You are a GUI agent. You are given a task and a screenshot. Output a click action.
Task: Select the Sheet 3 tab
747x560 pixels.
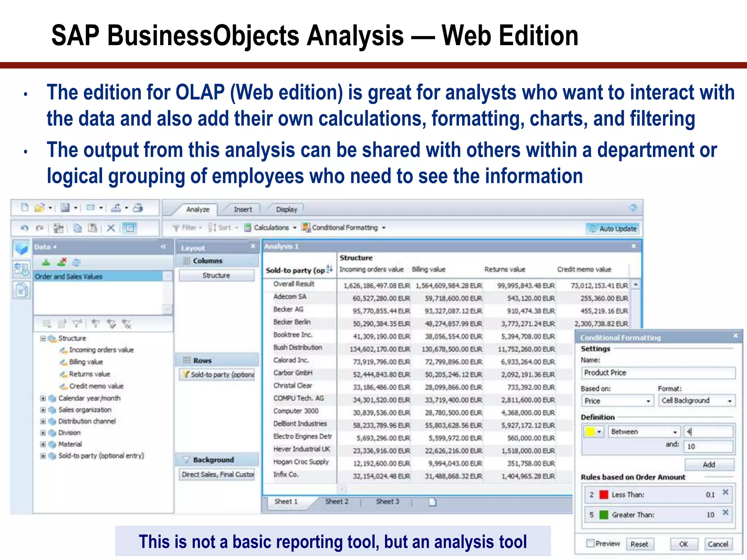[387, 502]
